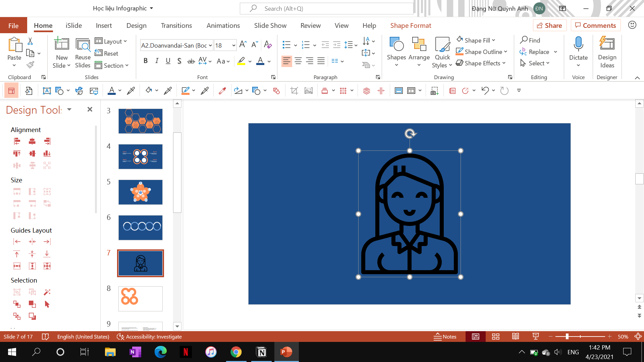Fit slide to current window
644x362 pixels.
pyautogui.click(x=638, y=337)
